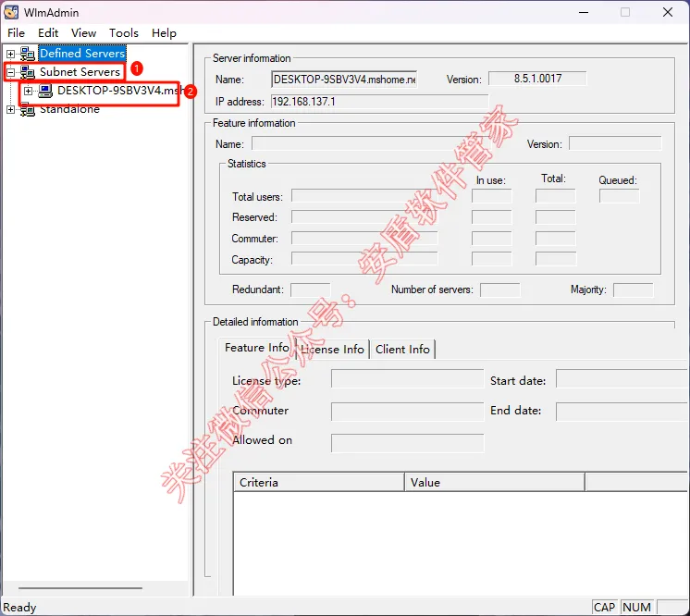Click the Criteria column header
Viewport: 690px width, 616px height.
[318, 482]
